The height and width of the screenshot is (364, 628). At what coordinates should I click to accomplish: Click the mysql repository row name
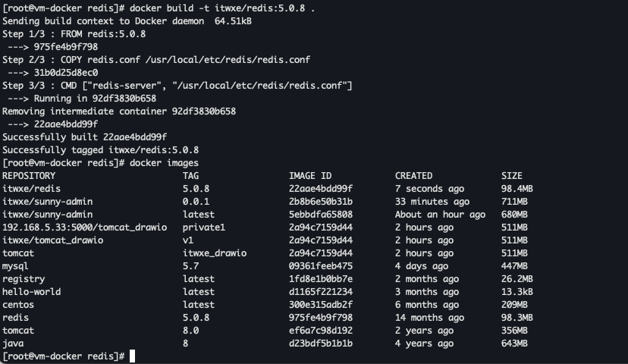tap(15, 266)
